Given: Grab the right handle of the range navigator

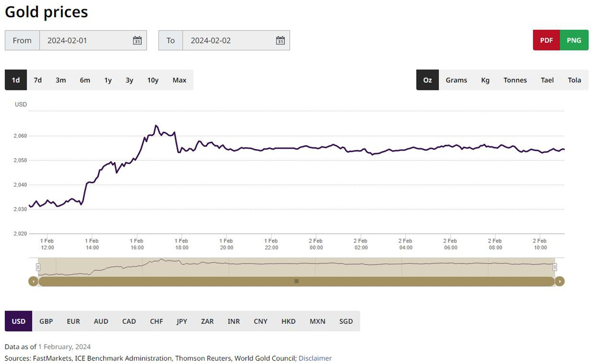Looking at the screenshot, I should coord(554,267).
